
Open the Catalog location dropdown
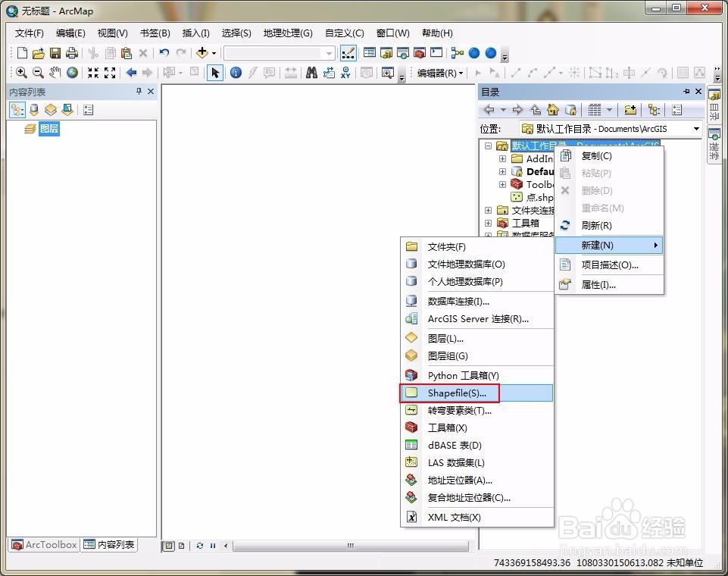click(696, 129)
